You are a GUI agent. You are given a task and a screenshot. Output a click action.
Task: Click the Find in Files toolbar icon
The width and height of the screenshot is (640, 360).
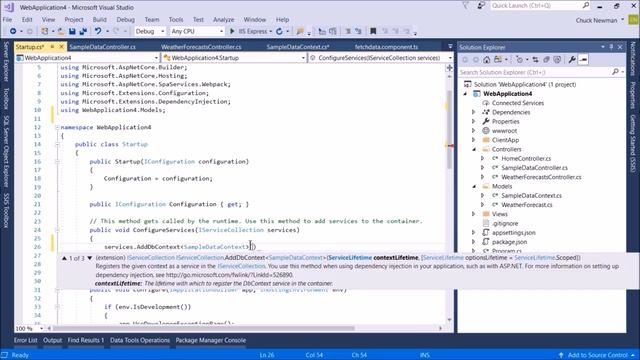click(x=300, y=31)
